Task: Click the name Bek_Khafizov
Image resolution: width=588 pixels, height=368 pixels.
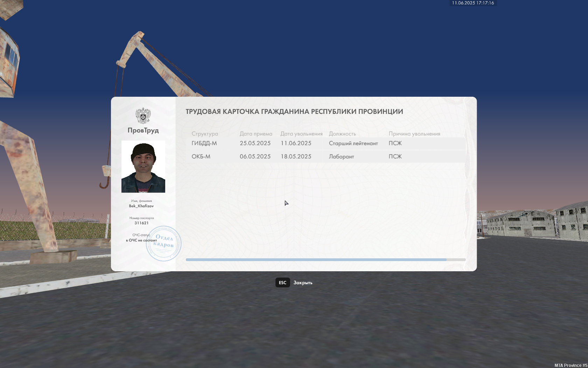Action: [x=141, y=206]
